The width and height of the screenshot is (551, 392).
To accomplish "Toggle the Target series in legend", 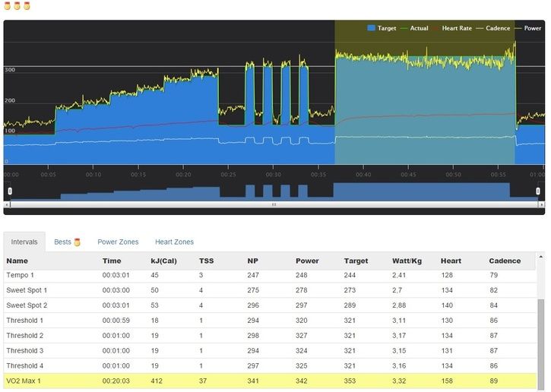I will [382, 28].
